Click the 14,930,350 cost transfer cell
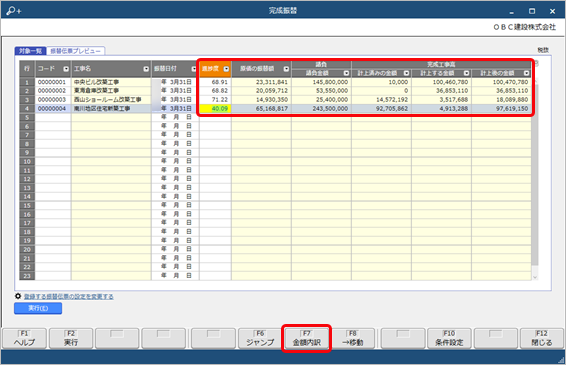566x365 pixels. coord(261,100)
